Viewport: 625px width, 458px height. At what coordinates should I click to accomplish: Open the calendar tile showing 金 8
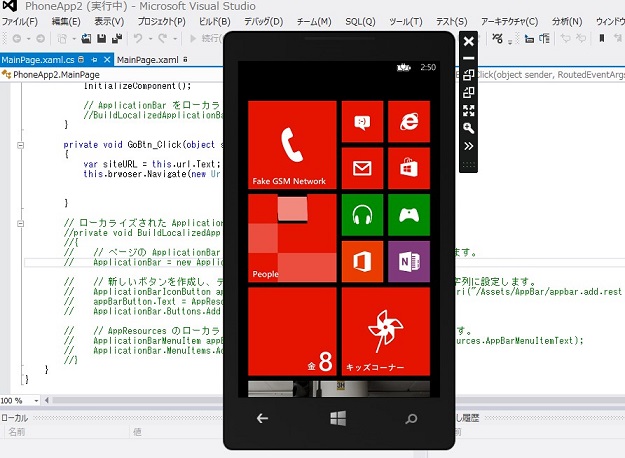click(292, 332)
